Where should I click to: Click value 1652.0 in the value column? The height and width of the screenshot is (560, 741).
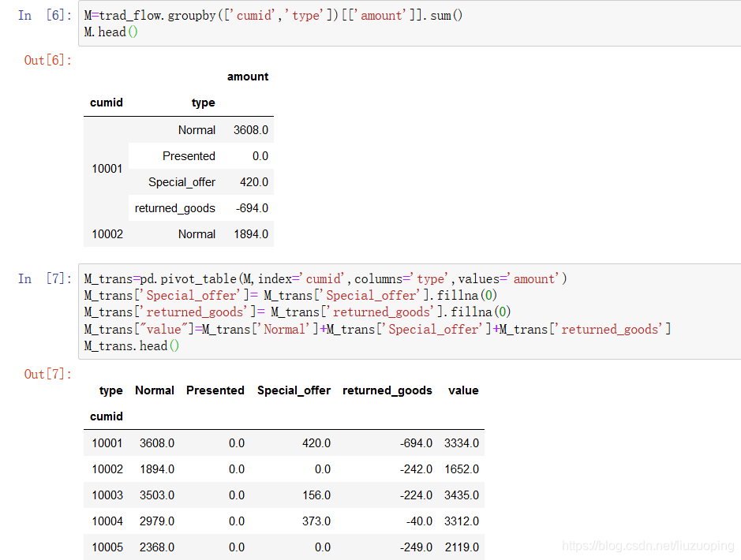[x=462, y=469]
